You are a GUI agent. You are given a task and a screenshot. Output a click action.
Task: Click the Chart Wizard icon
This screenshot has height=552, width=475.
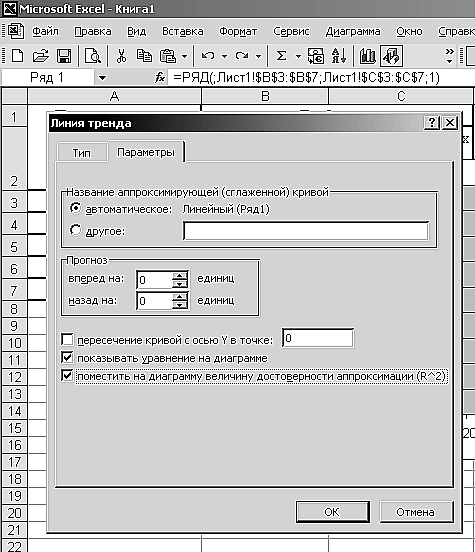(367, 56)
